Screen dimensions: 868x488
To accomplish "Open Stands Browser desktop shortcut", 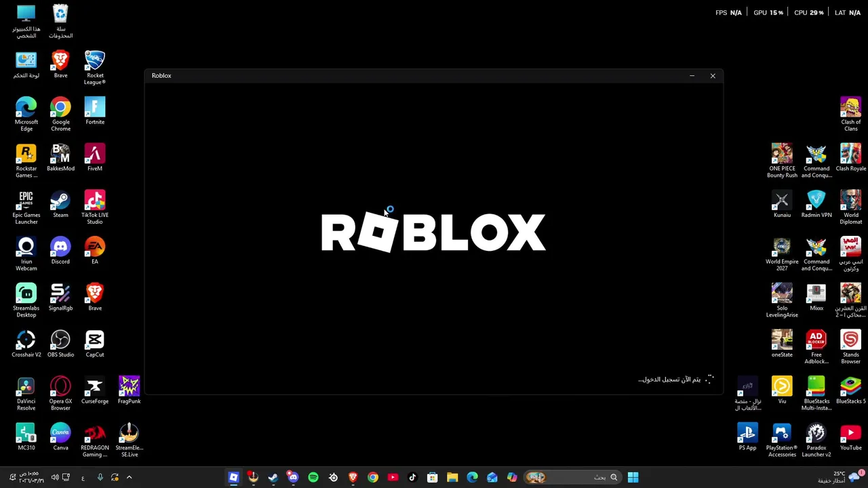I will click(850, 347).
